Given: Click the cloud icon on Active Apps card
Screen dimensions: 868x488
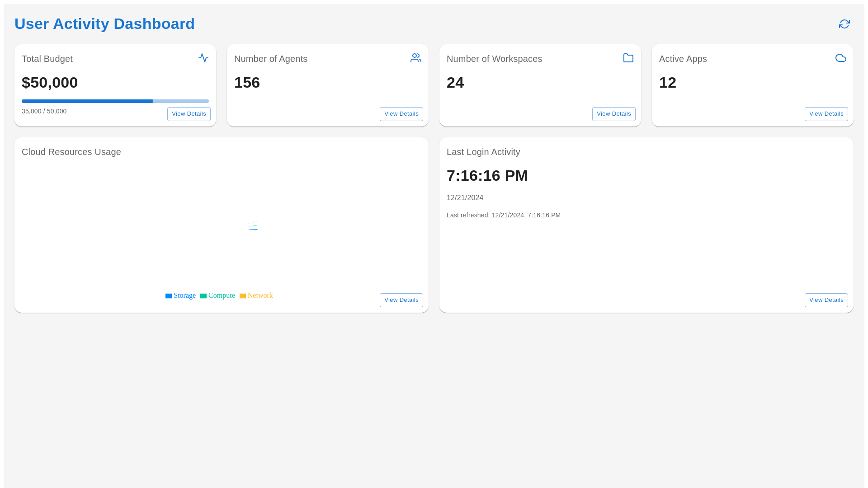Looking at the screenshot, I should tap(840, 58).
